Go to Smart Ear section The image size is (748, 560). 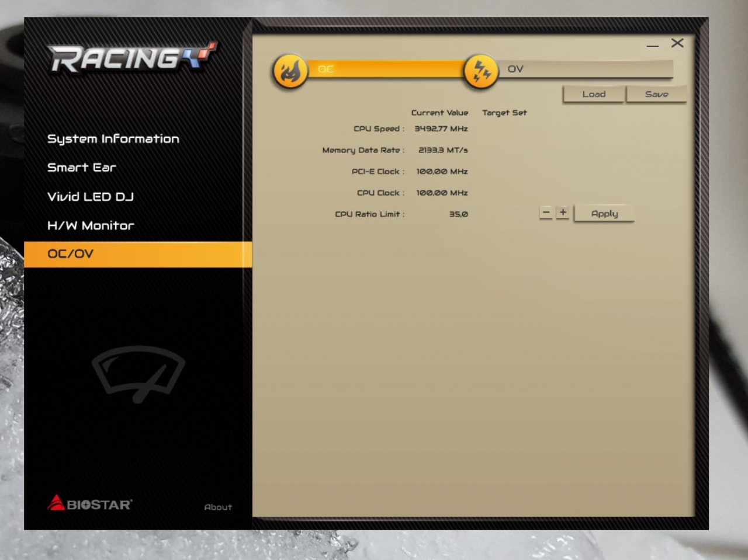pos(82,168)
